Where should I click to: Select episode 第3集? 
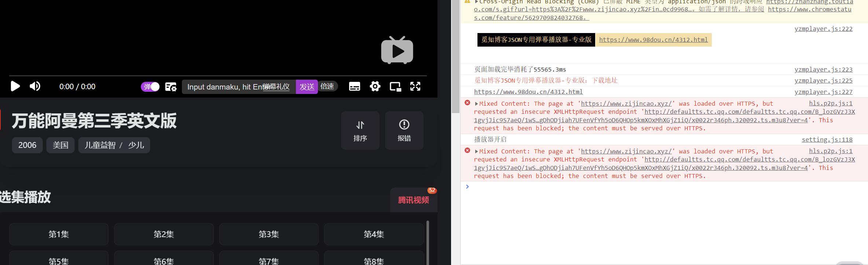point(269,234)
